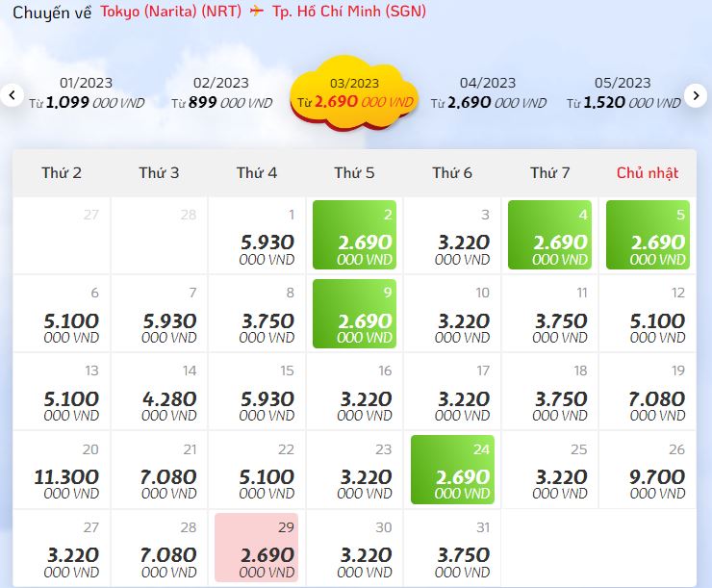Pick March 21 fare 7.080
The image size is (712, 588).
pos(159,470)
